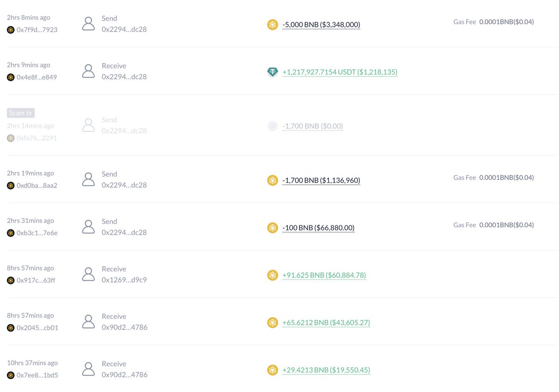Click user avatar in the 2hrs 31mins Send row
This screenshot has width=559, height=392.
coord(89,227)
